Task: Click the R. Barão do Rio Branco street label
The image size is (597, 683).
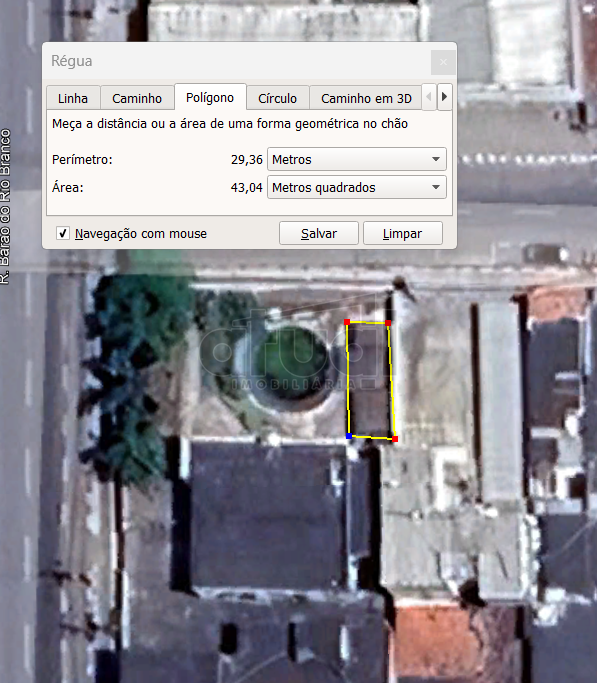Action: click(x=5, y=207)
